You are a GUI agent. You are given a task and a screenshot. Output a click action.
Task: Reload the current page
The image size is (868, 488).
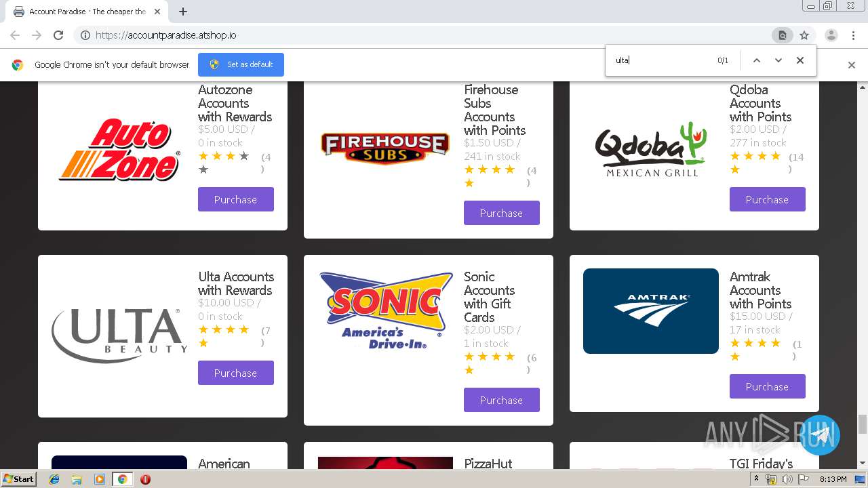pyautogui.click(x=58, y=35)
